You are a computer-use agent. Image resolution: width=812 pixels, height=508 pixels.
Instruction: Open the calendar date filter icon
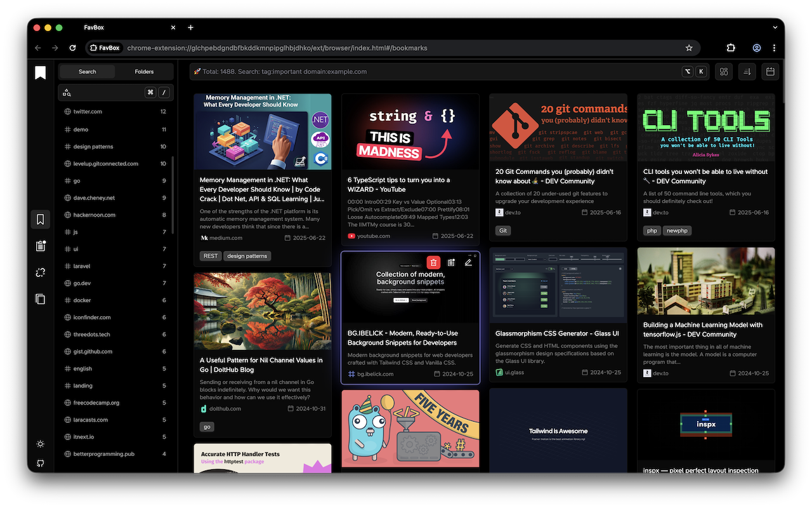pos(770,71)
